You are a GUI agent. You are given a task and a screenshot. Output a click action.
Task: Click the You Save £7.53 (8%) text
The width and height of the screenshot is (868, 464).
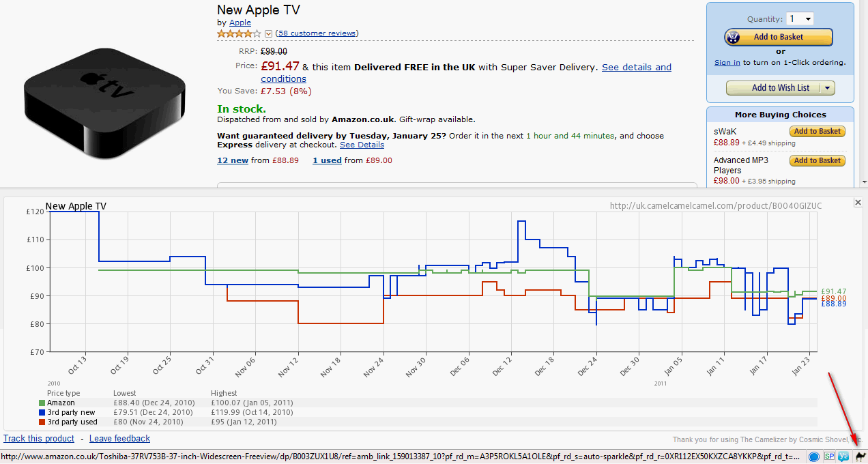pos(265,91)
